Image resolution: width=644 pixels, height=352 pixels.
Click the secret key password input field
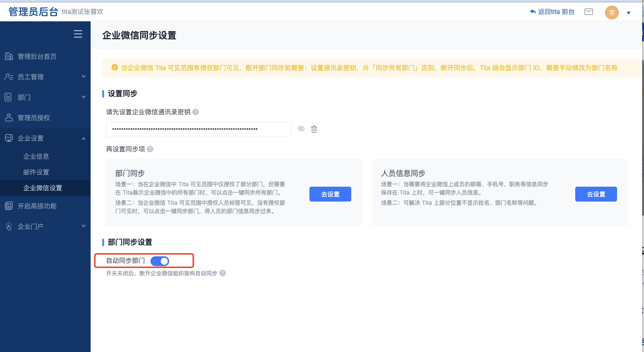[199, 129]
